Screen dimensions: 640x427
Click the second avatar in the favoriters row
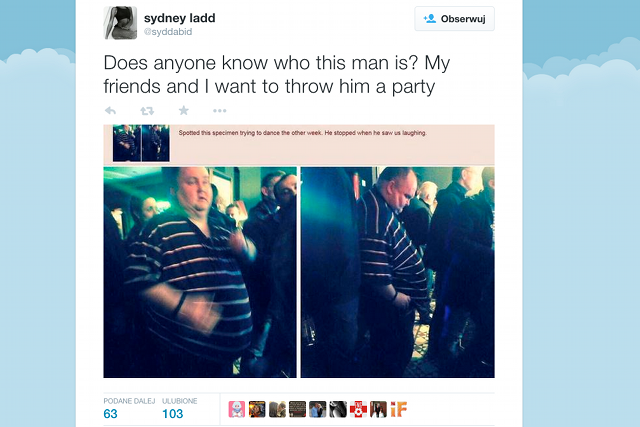click(257, 409)
